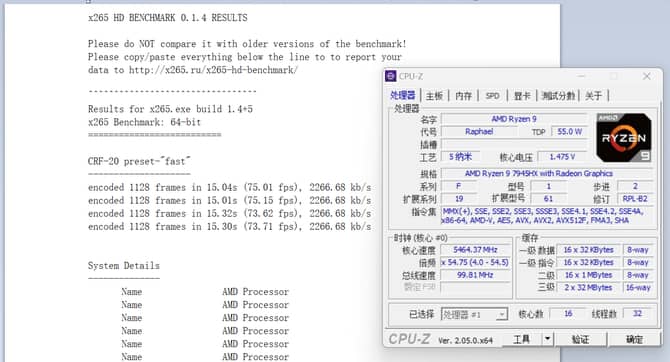Click the CPU-Z app icon in title bar
The height and width of the screenshot is (362, 670).
391,76
